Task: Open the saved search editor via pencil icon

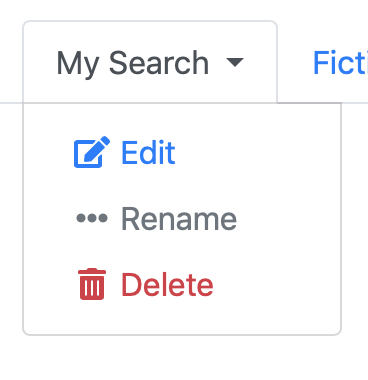Action: coord(92,152)
